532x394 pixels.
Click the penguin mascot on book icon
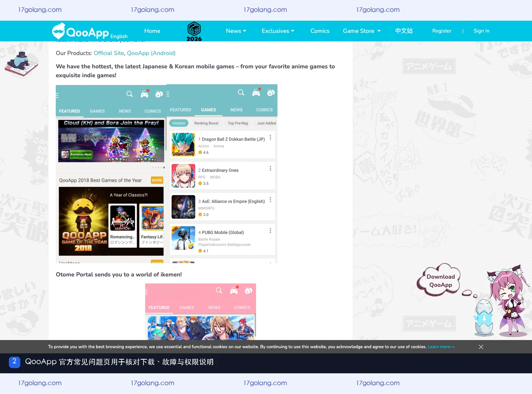(21, 64)
